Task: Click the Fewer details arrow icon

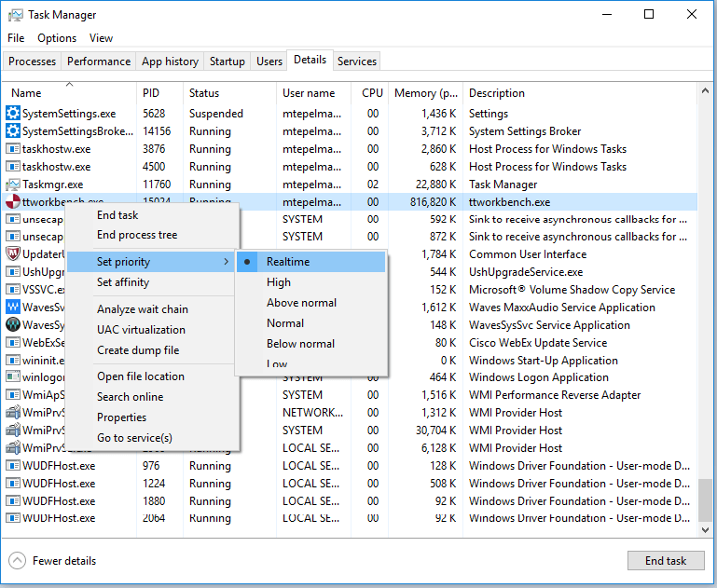Action: click(18, 561)
